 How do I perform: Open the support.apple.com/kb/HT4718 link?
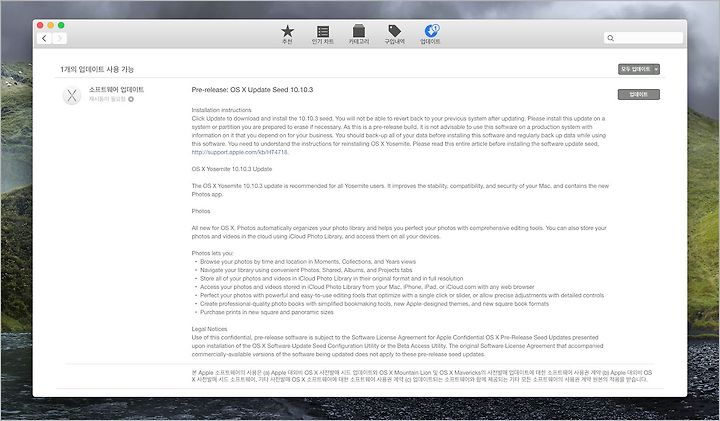tap(240, 152)
